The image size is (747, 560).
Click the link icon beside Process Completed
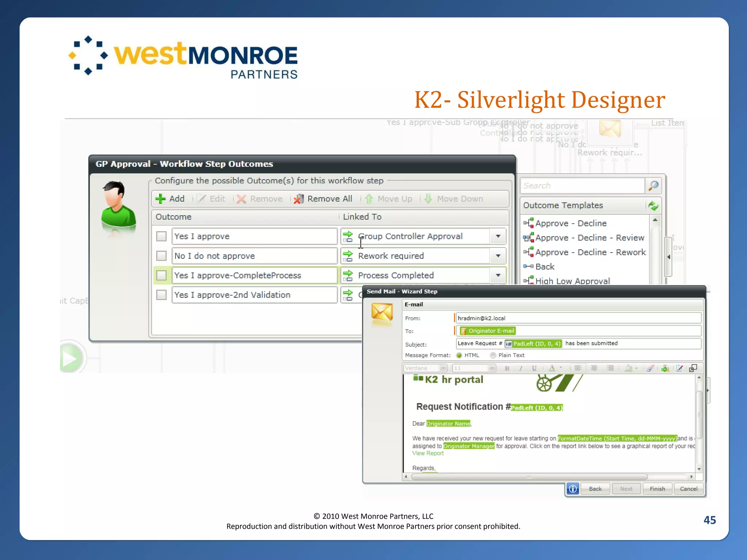pos(348,275)
